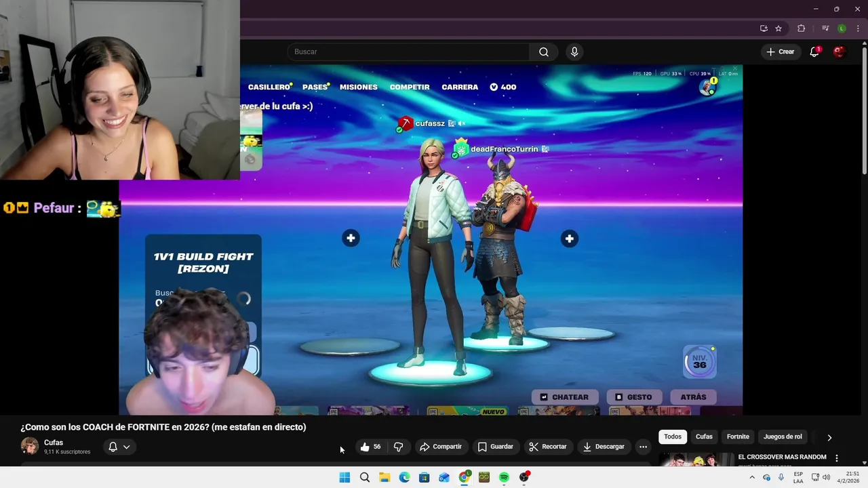Open Microsoft Edge from taskbar
This screenshot has height=488, width=868.
click(x=404, y=478)
